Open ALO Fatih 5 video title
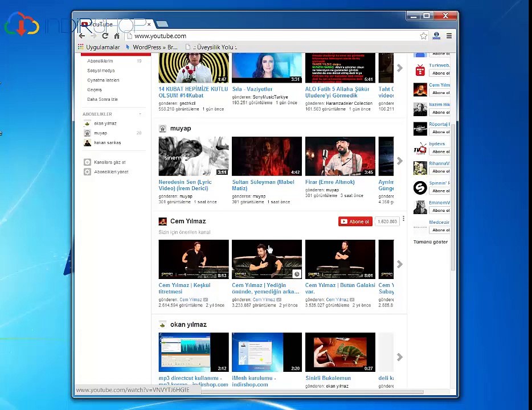The height and width of the screenshot is (410, 532). [x=337, y=92]
